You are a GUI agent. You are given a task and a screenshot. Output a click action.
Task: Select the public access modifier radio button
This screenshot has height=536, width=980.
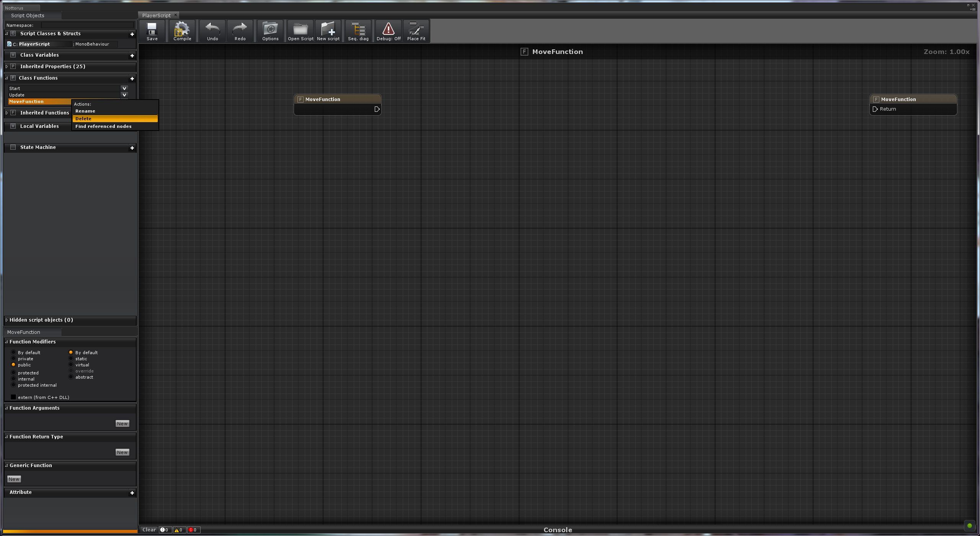tap(13, 364)
